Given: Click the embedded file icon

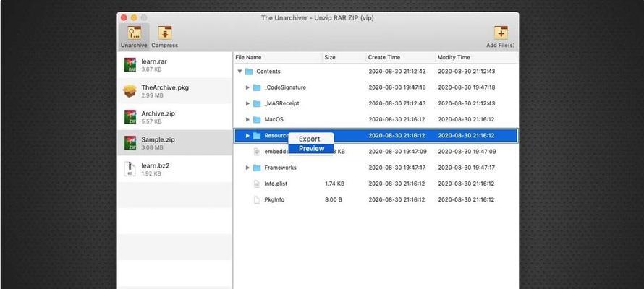Looking at the screenshot, I should tap(257, 152).
